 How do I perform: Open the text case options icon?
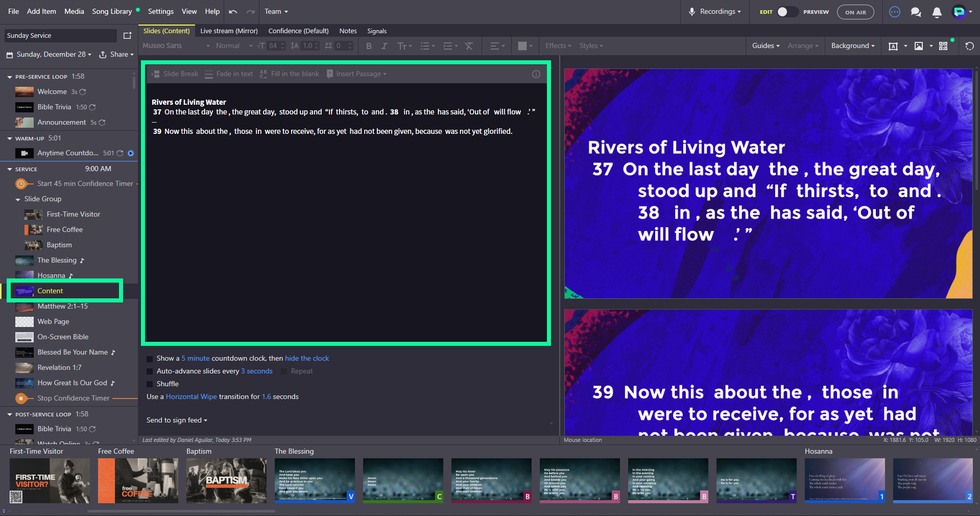[404, 46]
